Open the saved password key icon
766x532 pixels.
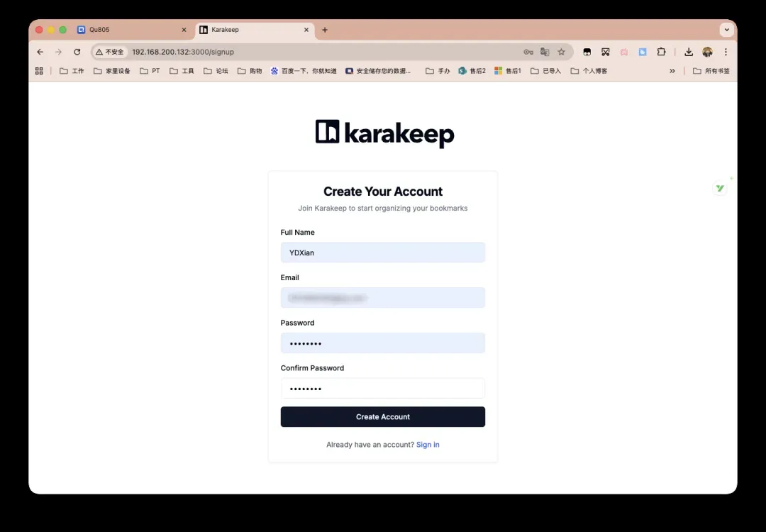[x=528, y=52]
